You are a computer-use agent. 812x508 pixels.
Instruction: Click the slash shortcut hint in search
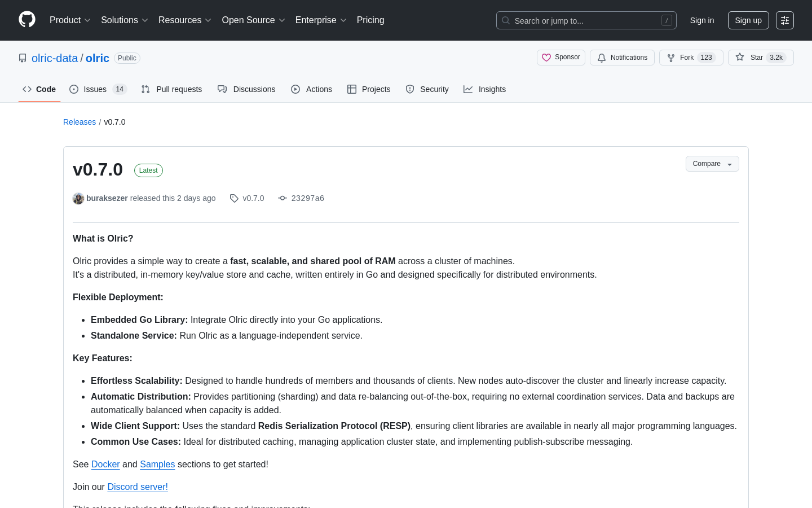pyautogui.click(x=667, y=20)
